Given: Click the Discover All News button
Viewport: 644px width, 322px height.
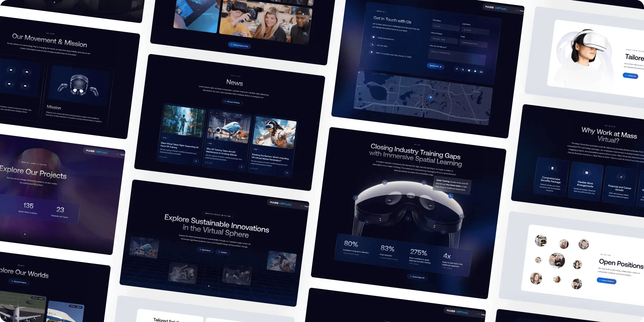Looking at the screenshot, I should (x=232, y=102).
